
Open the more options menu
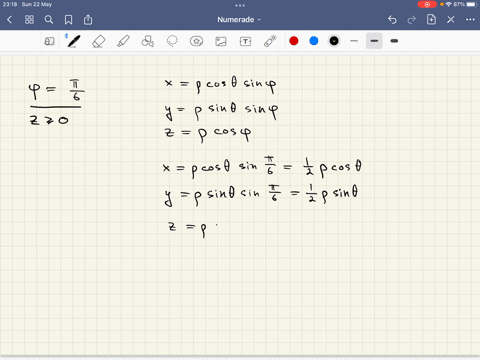click(x=470, y=20)
